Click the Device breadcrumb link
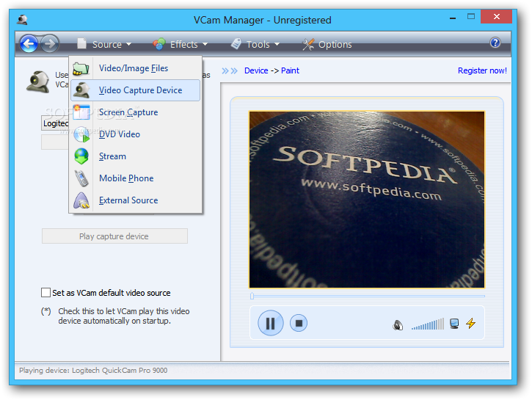The width and height of the screenshot is (532, 400). click(x=256, y=70)
